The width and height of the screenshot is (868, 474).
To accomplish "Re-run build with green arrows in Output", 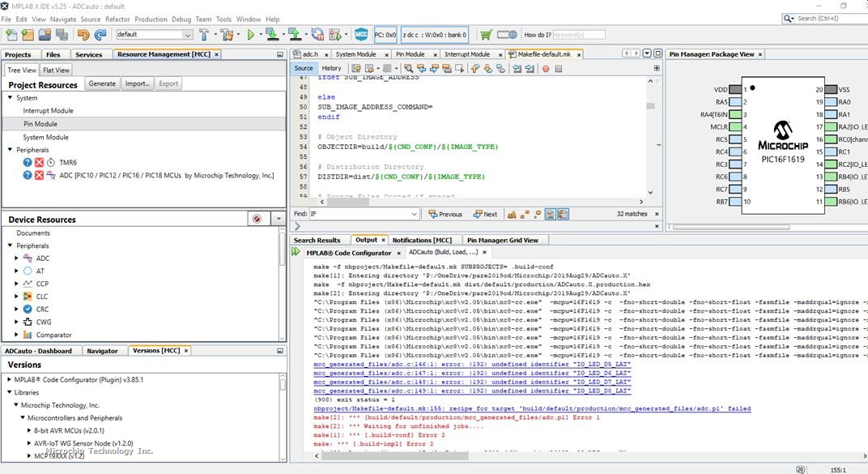I will click(x=296, y=252).
